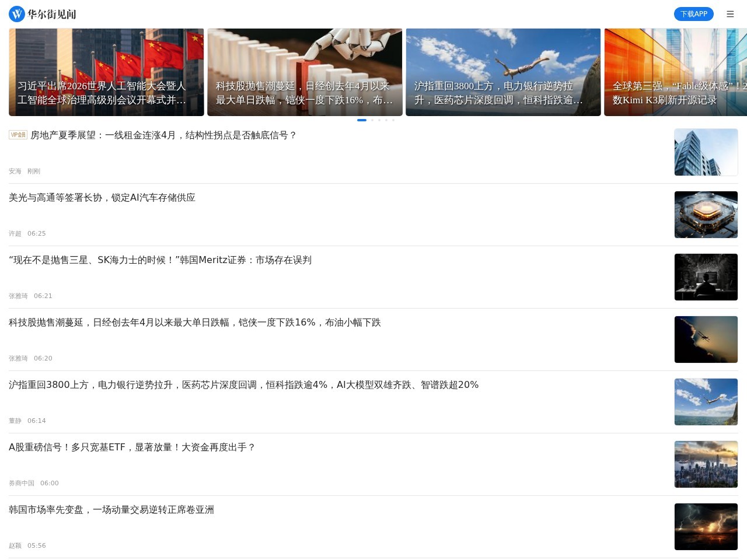Click the 华尔街见闻 site title text
Screen dimensions: 747x560
click(52, 14)
